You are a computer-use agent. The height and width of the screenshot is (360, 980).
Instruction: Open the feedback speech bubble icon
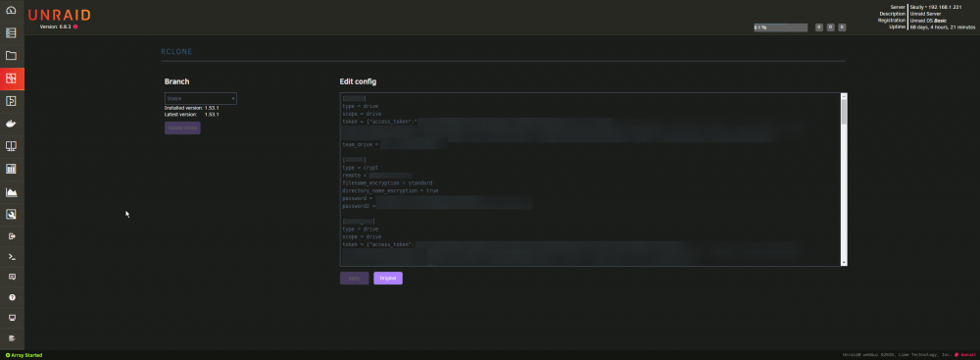click(x=12, y=276)
